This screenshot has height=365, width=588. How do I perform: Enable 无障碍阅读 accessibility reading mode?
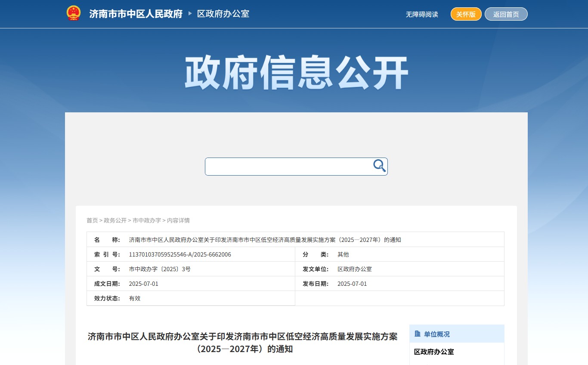421,14
